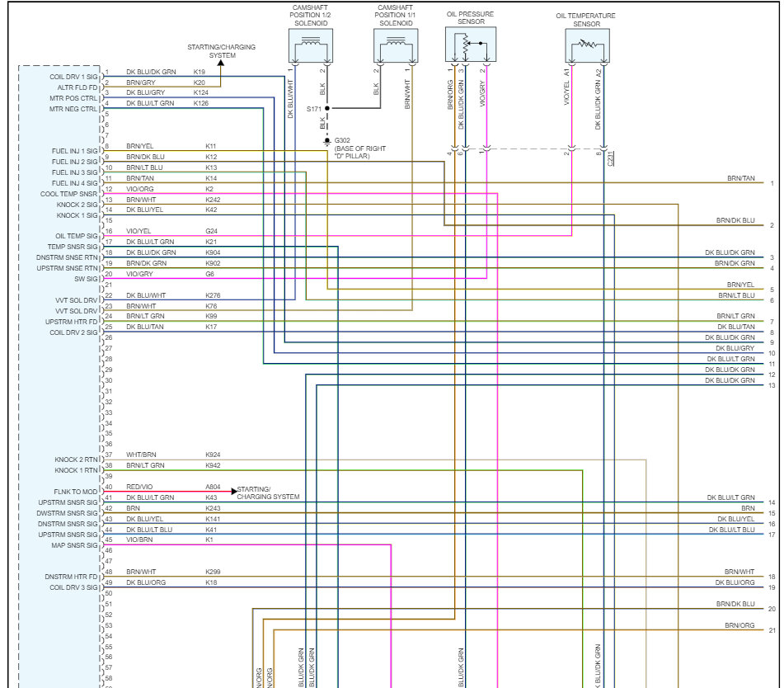Viewport: 784px width, 688px height.
Task: Select the "MAP SNSR SIG" label
Action: coord(74,545)
